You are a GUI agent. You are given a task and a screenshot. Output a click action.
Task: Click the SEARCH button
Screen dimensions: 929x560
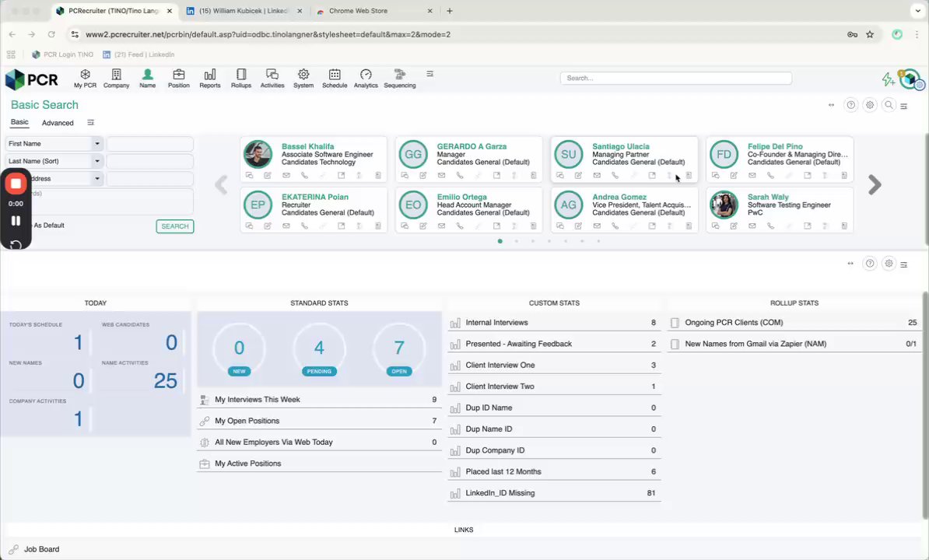(175, 226)
